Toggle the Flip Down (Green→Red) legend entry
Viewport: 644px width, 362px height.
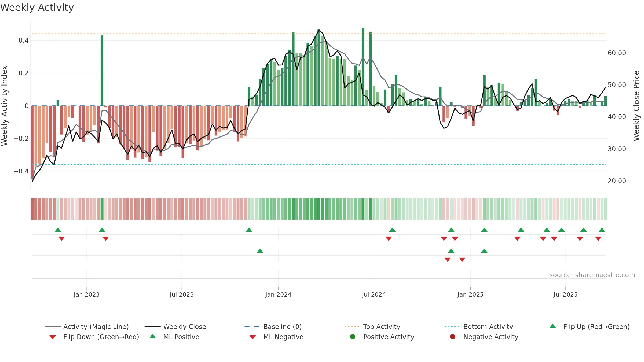pyautogui.click(x=94, y=337)
